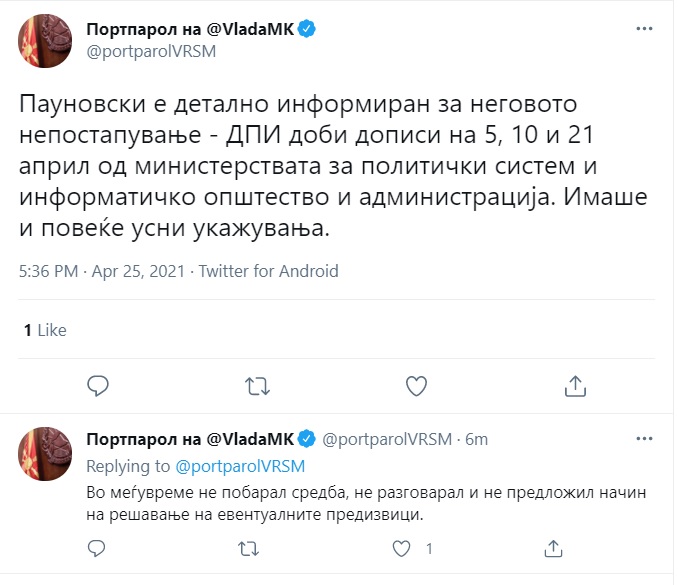Like the main tweet with heart icon
The width and height of the screenshot is (678, 585).
pyautogui.click(x=416, y=386)
